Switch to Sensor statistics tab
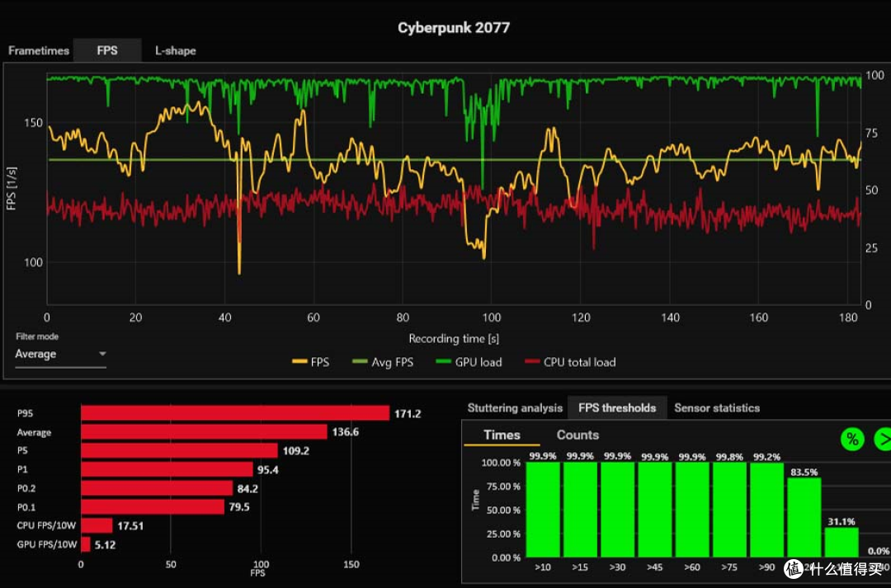 click(717, 407)
